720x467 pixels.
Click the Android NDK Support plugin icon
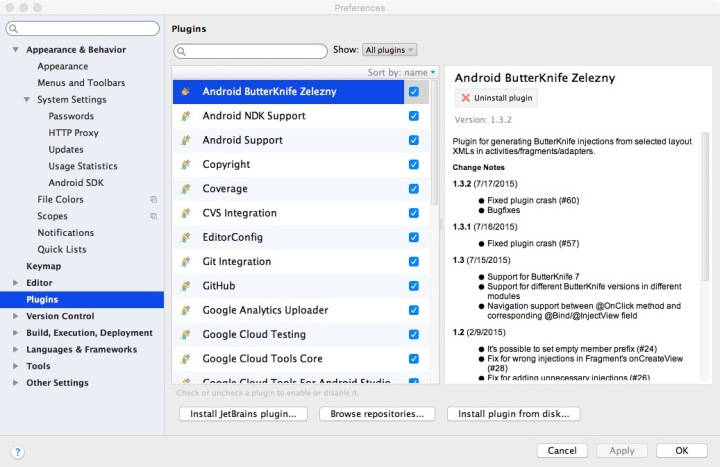[186, 116]
